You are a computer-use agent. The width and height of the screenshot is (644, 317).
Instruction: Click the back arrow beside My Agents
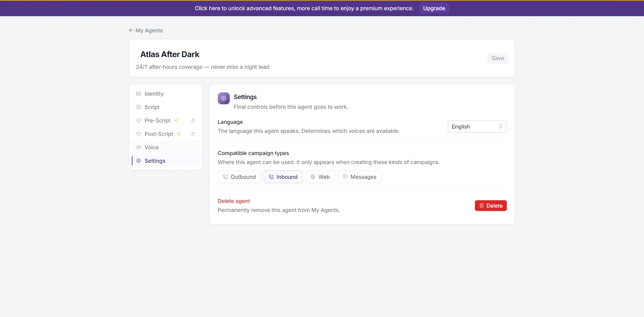tap(131, 30)
